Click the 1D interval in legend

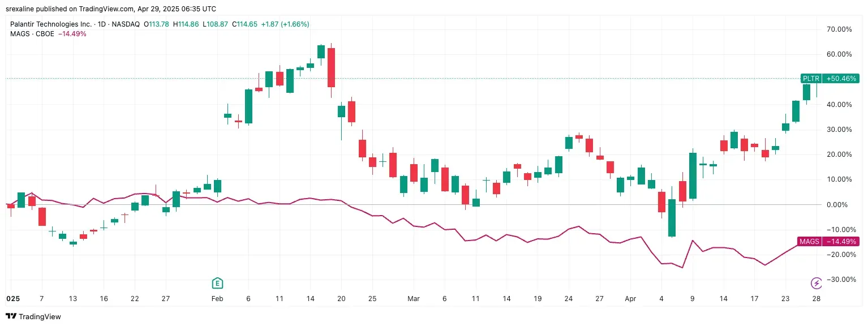coord(103,24)
